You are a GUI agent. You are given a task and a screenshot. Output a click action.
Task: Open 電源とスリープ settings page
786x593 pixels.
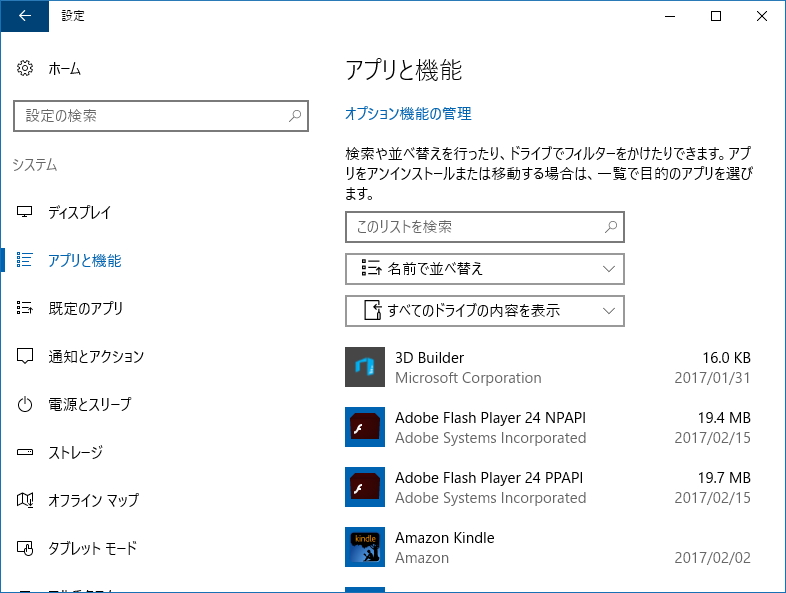coord(90,404)
